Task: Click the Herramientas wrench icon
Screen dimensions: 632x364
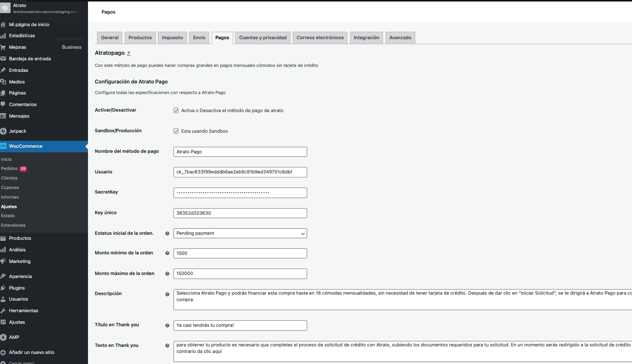Action: [x=4, y=311]
